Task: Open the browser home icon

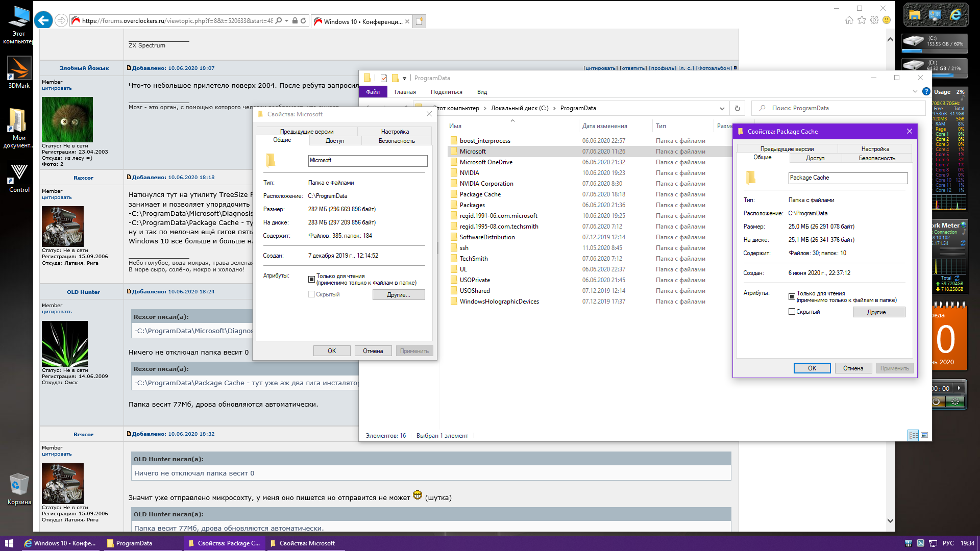Action: (849, 20)
